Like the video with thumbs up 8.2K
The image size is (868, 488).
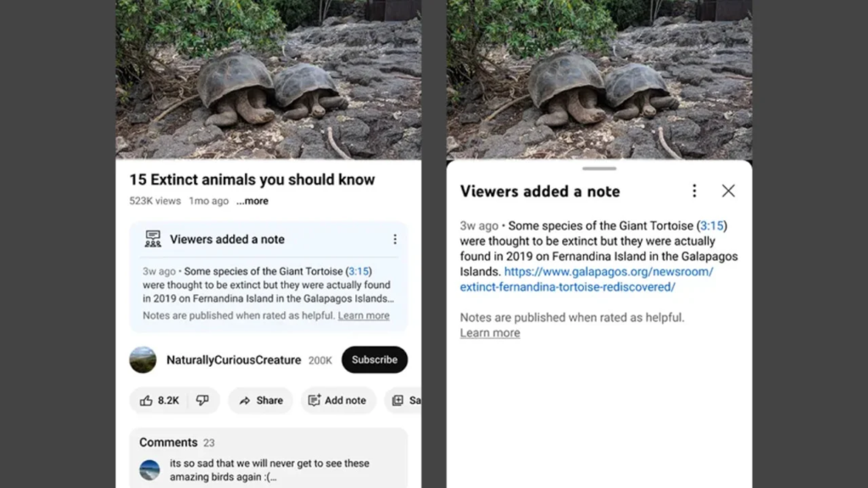(159, 401)
